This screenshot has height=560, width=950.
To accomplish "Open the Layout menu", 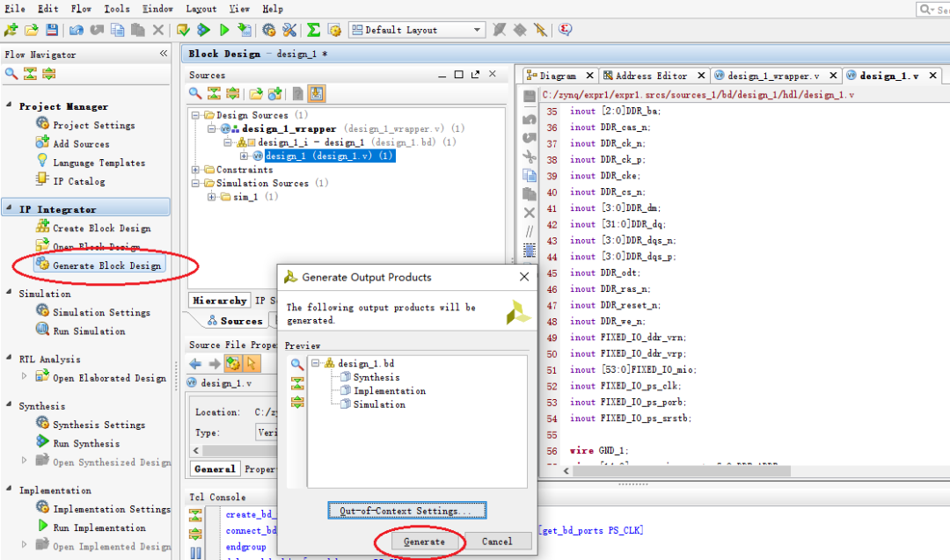I will pyautogui.click(x=201, y=8).
